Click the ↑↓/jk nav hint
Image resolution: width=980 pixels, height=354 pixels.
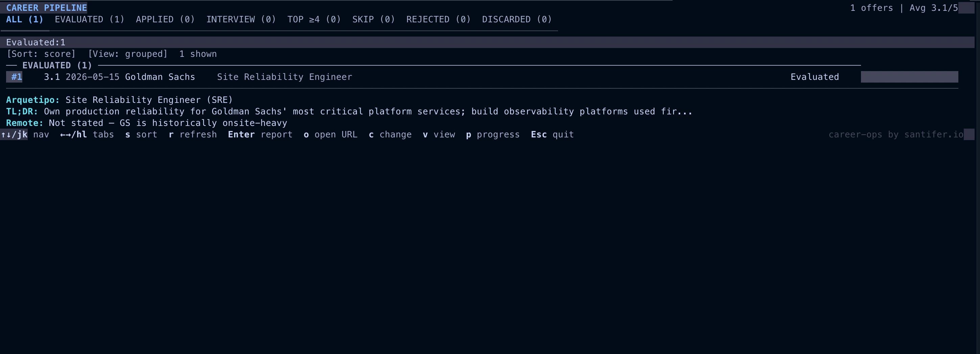click(25, 135)
